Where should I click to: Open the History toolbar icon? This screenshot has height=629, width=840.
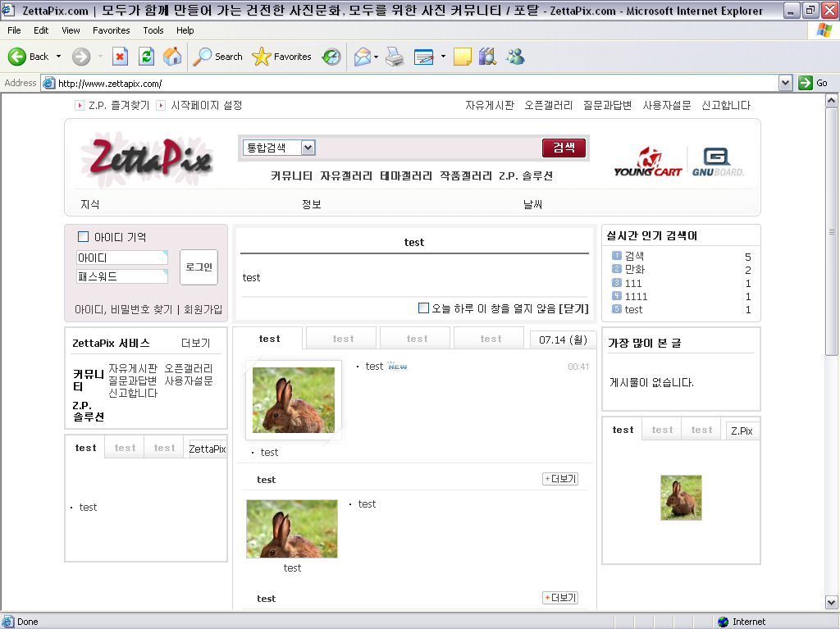tap(331, 57)
